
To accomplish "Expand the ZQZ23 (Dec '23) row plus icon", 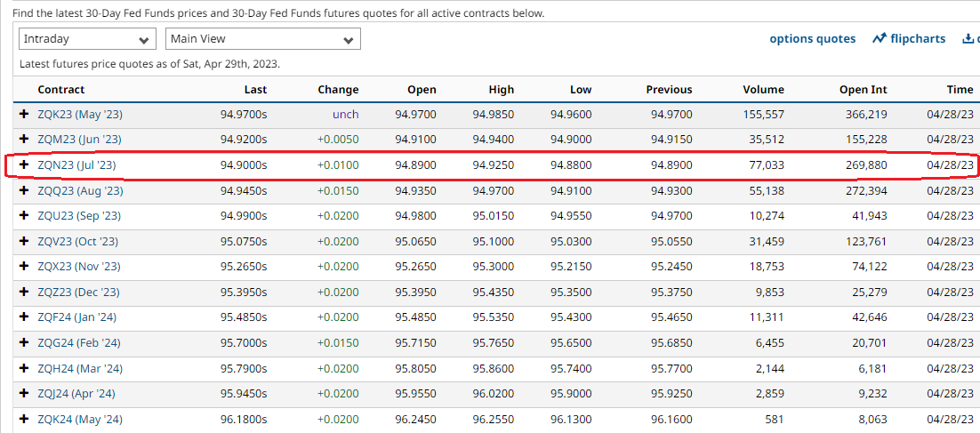I will (24, 293).
